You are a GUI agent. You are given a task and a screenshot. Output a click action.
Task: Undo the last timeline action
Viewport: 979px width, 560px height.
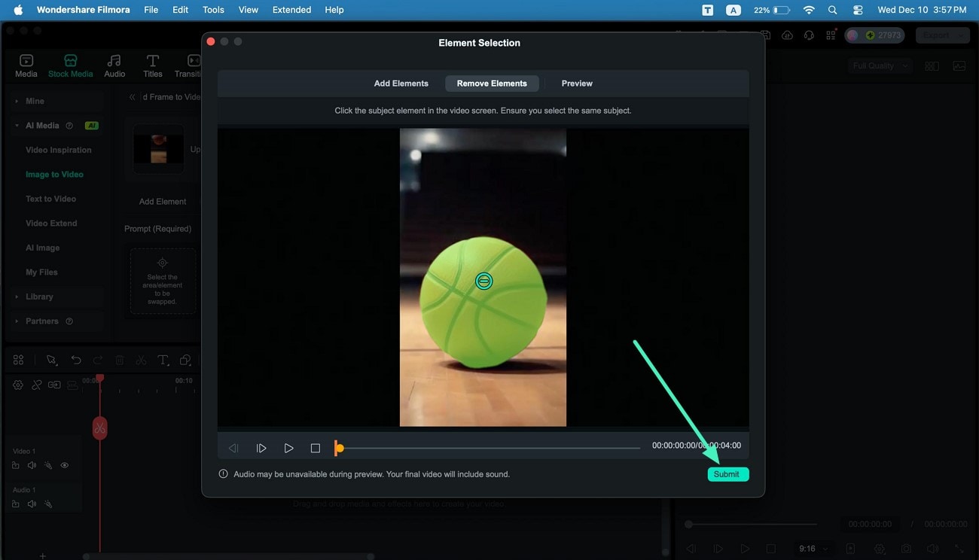click(76, 361)
